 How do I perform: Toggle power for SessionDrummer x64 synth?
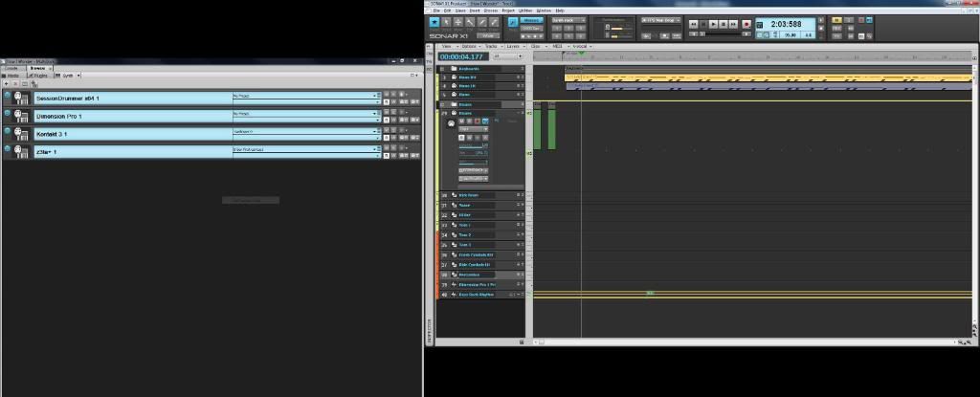click(7, 95)
